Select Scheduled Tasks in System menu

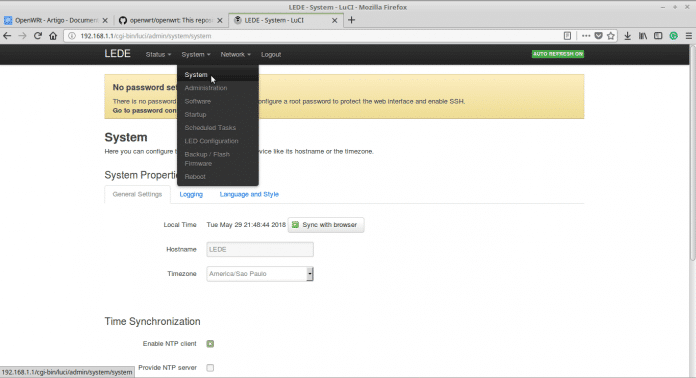(218, 128)
